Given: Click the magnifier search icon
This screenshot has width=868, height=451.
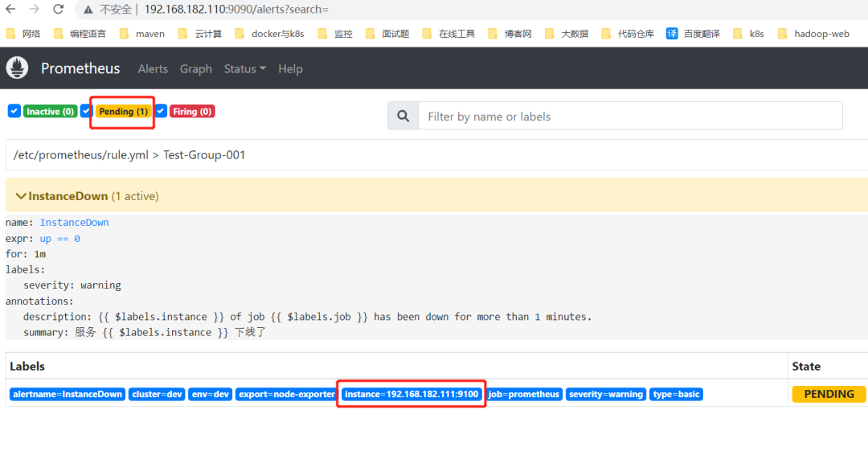Looking at the screenshot, I should [x=403, y=116].
